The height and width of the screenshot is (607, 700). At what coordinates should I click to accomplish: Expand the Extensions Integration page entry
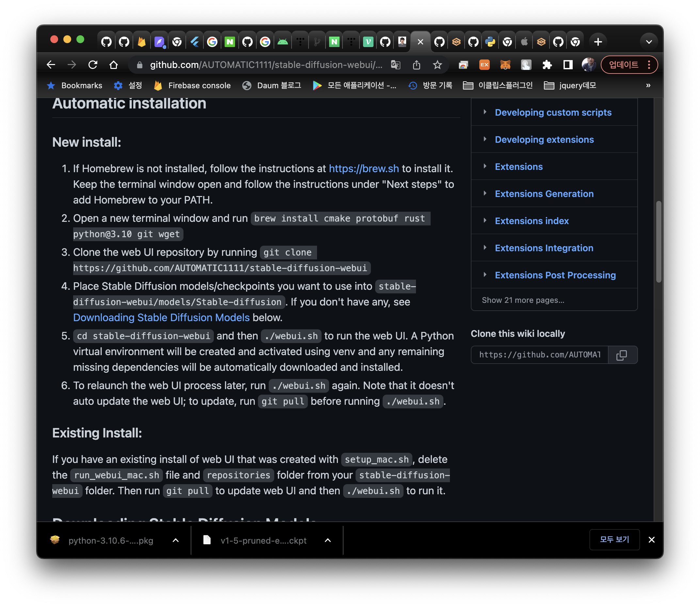tap(485, 247)
